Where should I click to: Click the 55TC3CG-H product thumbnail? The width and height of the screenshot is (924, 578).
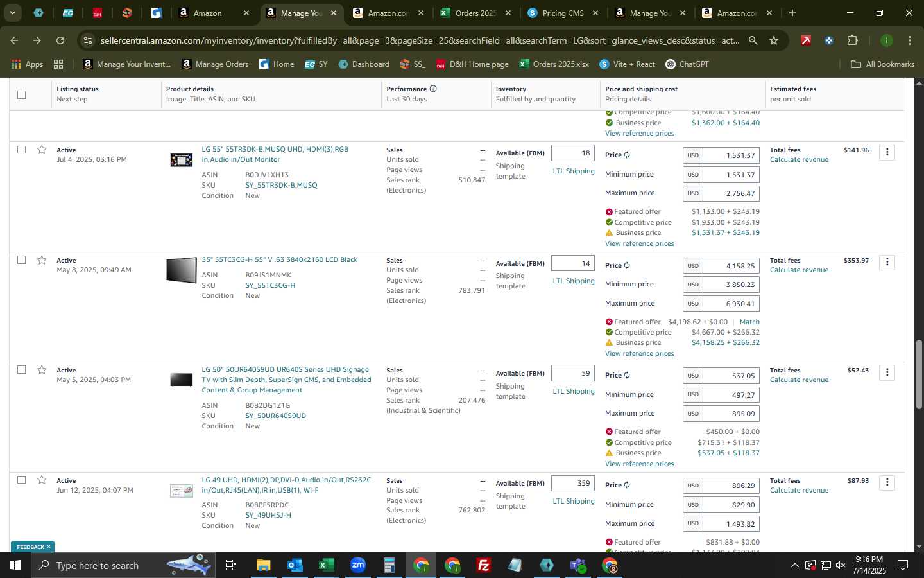coord(182,270)
